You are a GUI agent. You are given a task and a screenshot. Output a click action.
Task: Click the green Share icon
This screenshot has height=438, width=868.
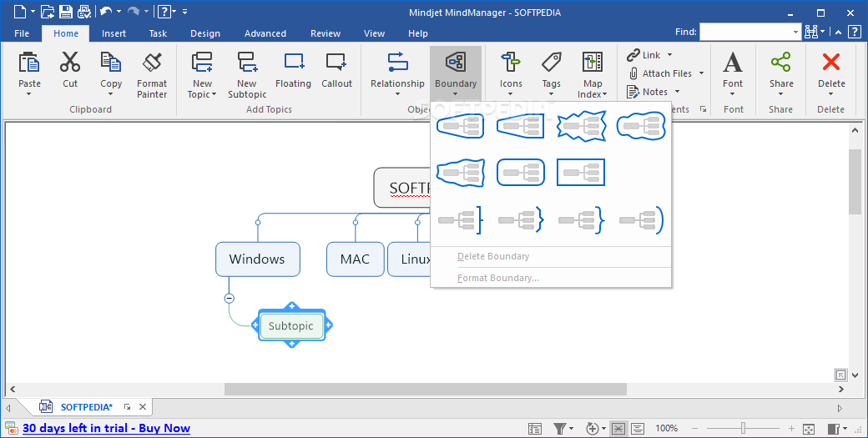[780, 63]
